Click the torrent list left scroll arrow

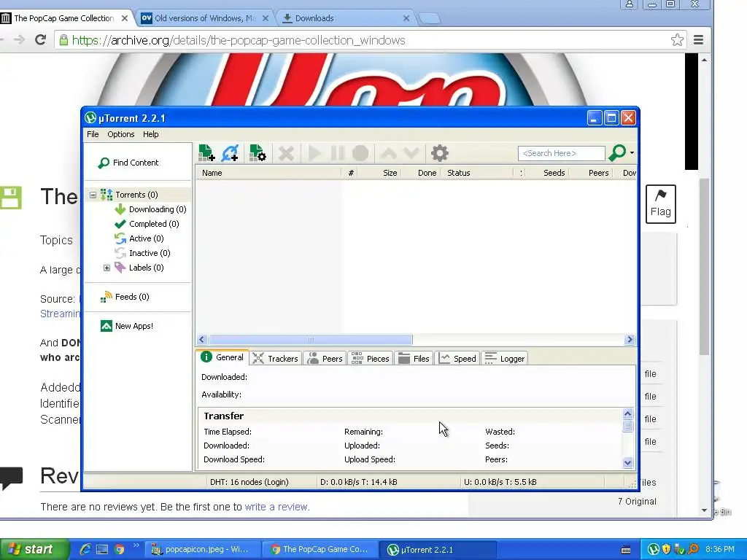(201, 340)
